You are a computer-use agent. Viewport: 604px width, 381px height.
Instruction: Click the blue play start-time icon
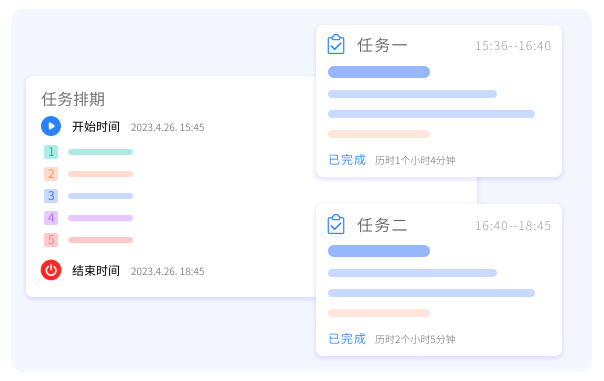tap(51, 126)
